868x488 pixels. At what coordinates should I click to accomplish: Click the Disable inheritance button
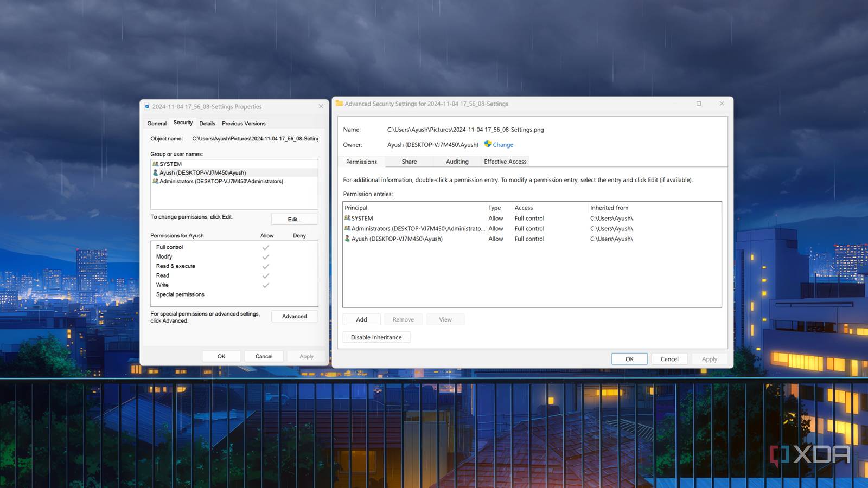(x=376, y=337)
